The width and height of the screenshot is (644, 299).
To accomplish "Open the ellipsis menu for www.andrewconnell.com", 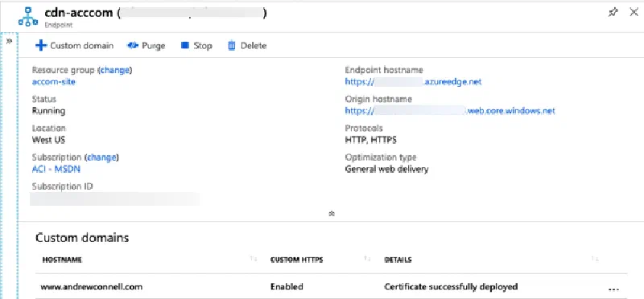I will [613, 289].
